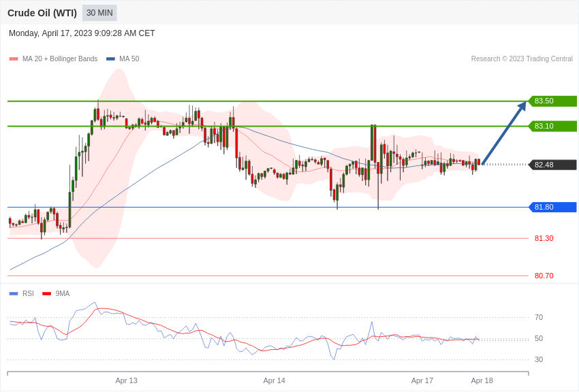Click the 81.80 pivot price tag
Image resolution: width=579 pixels, height=392 pixels.
(x=553, y=208)
